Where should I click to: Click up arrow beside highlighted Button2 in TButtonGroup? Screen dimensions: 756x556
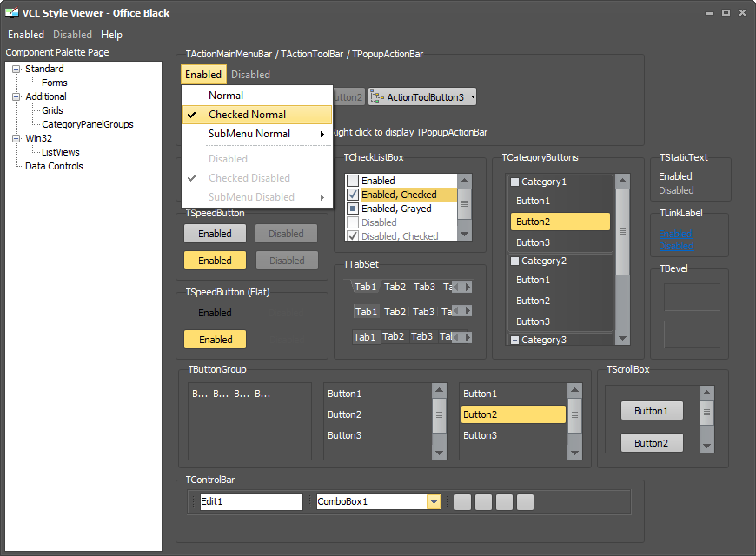(574, 390)
